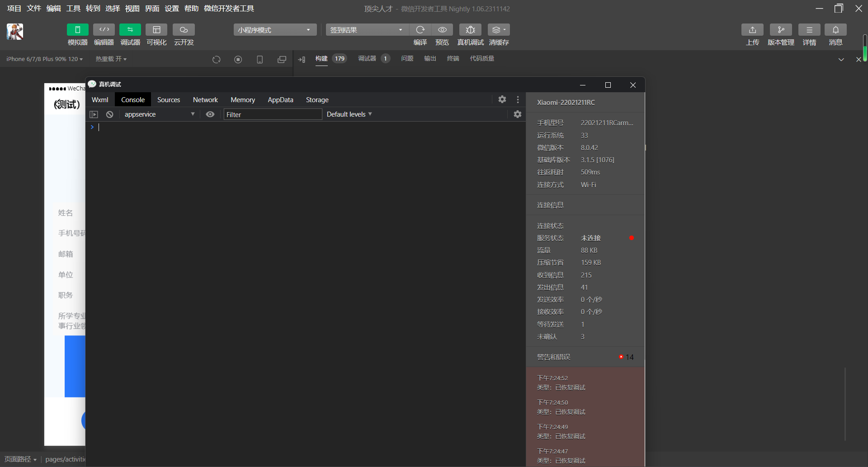
Task: Open the 微信开发者工具 menu
Action: pyautogui.click(x=229, y=9)
